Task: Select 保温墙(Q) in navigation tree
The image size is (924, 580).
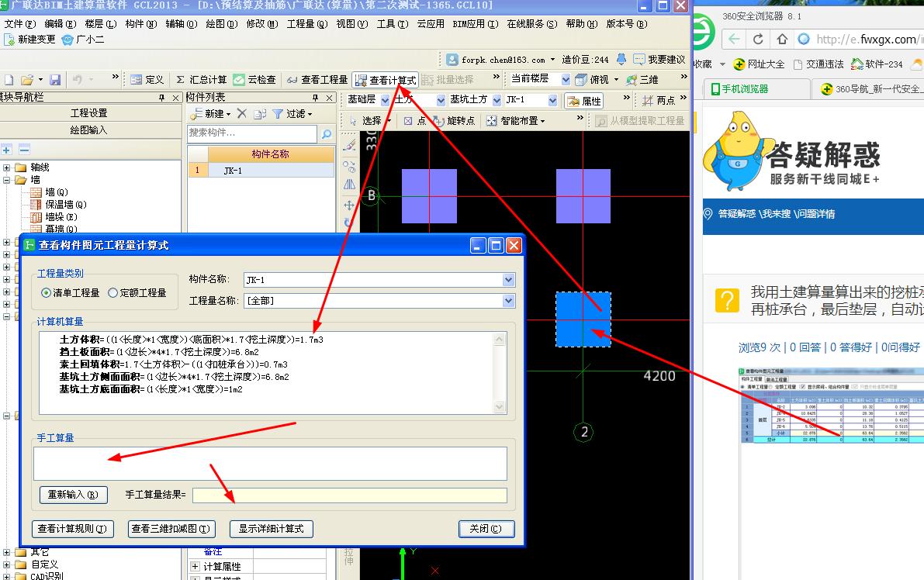Action: [66, 205]
